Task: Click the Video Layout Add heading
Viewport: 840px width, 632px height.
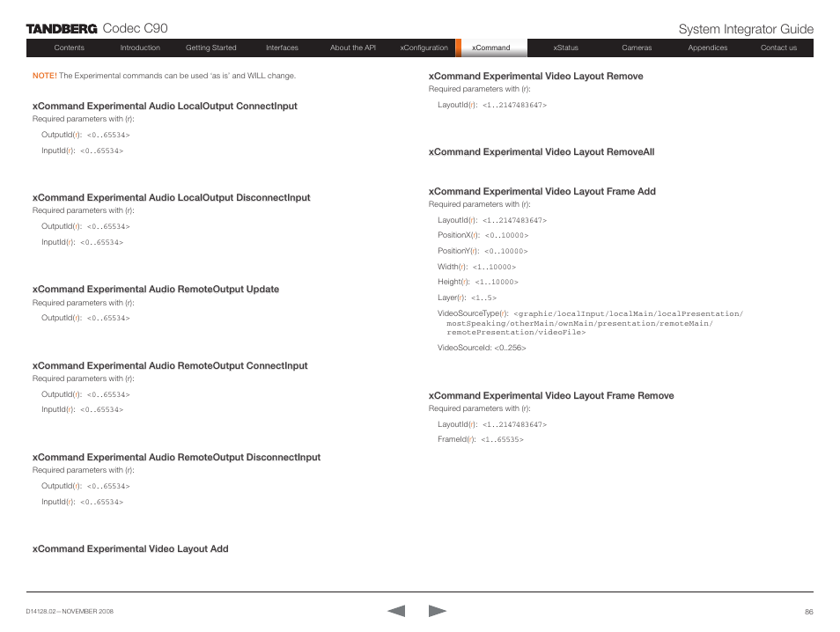Action: click(130, 549)
